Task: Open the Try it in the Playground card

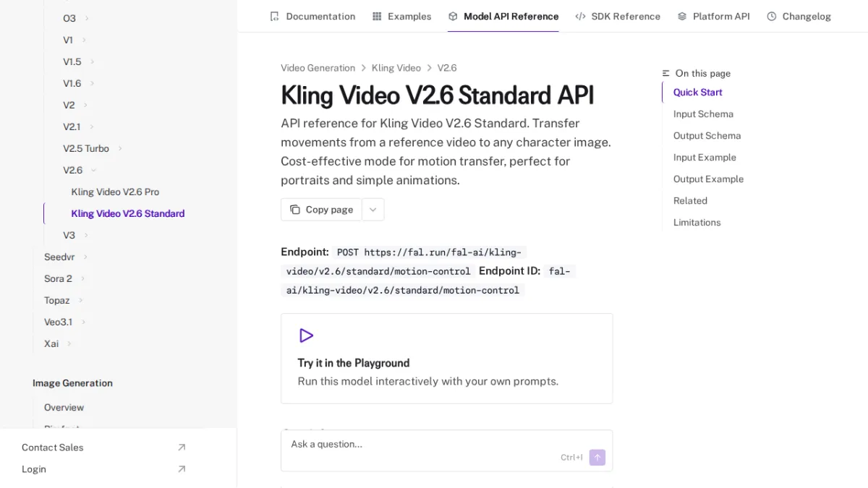Action: click(446, 359)
